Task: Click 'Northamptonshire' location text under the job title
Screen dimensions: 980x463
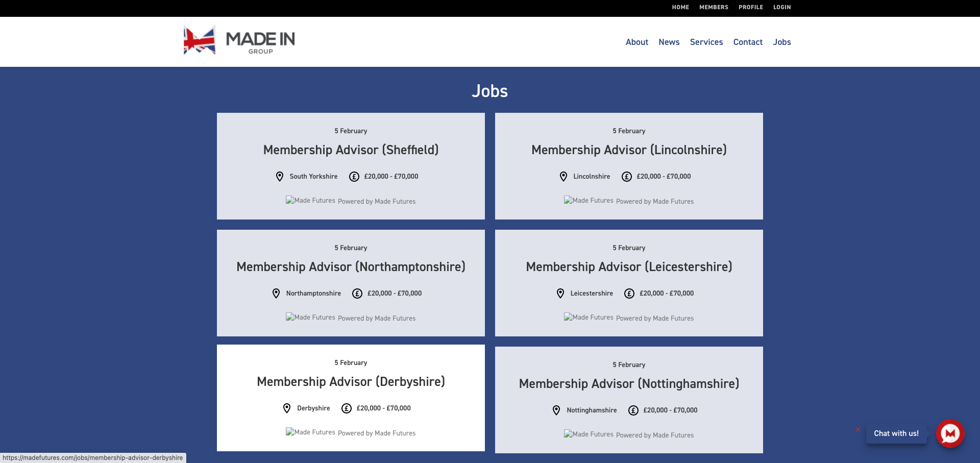Action: click(x=313, y=294)
